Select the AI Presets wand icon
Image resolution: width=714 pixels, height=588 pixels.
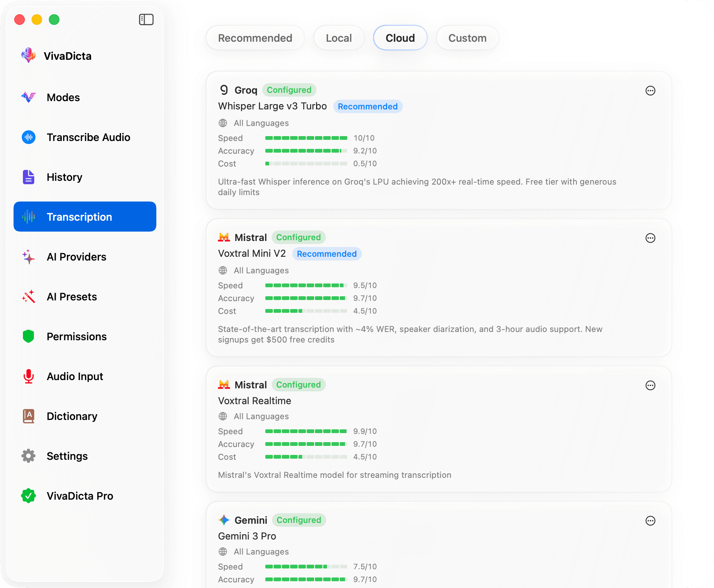coord(28,297)
